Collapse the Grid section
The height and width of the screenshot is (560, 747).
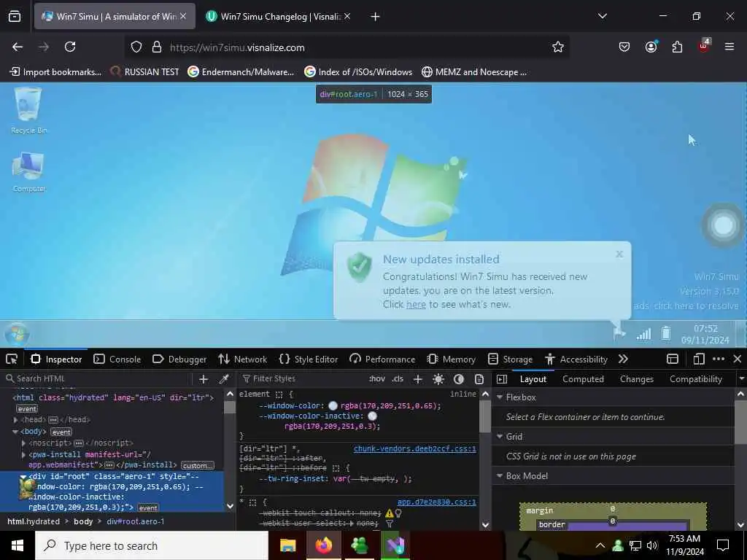tap(500, 437)
